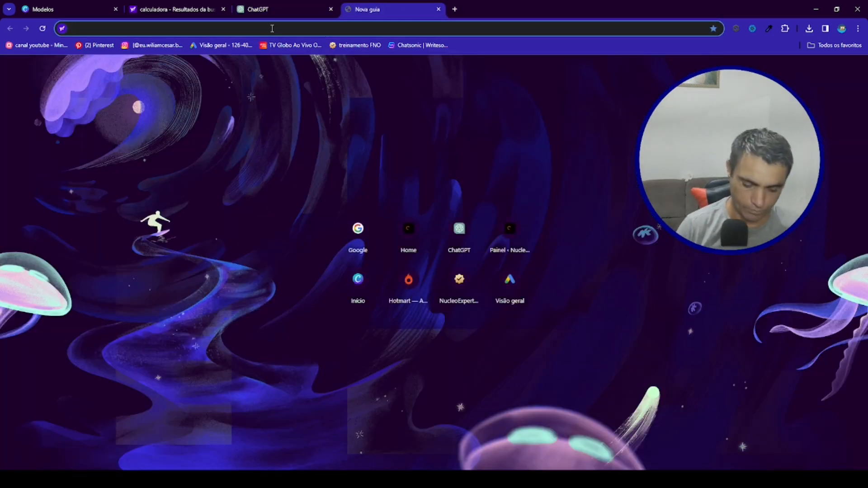
Task: Click the webcam overlay thumbnail
Action: [730, 160]
